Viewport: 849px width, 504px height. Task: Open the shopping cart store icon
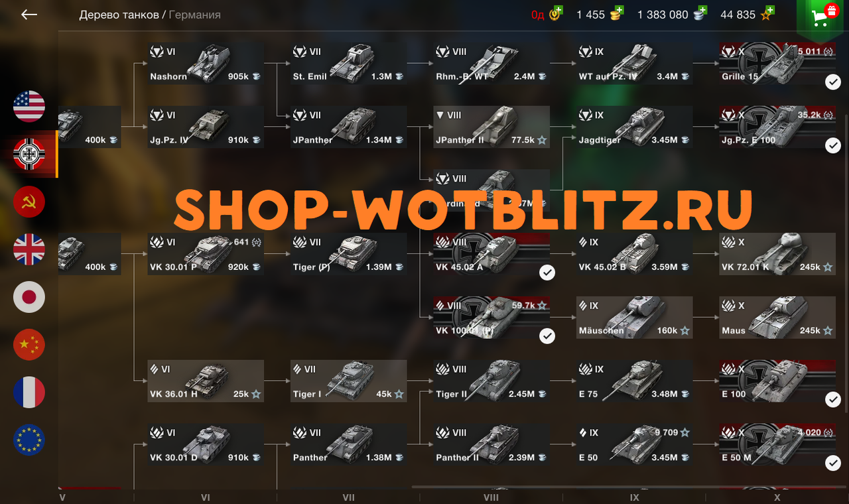(822, 17)
